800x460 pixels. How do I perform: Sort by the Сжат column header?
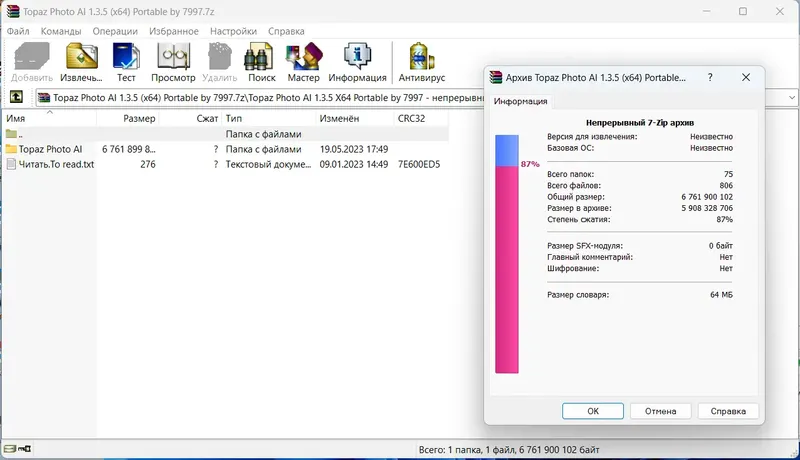pyautogui.click(x=190, y=118)
